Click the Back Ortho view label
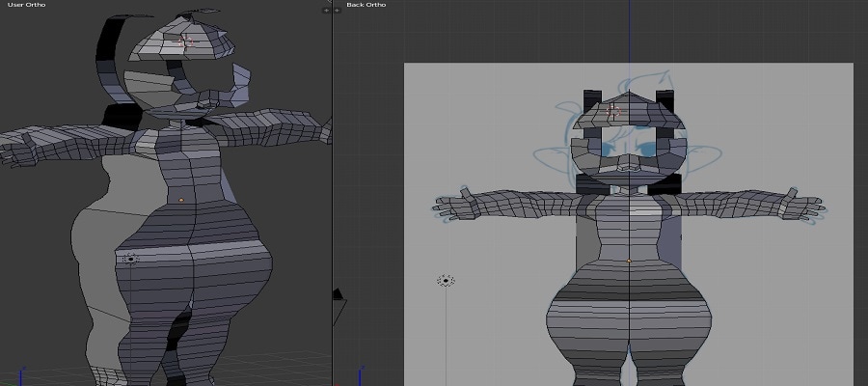 click(x=367, y=6)
